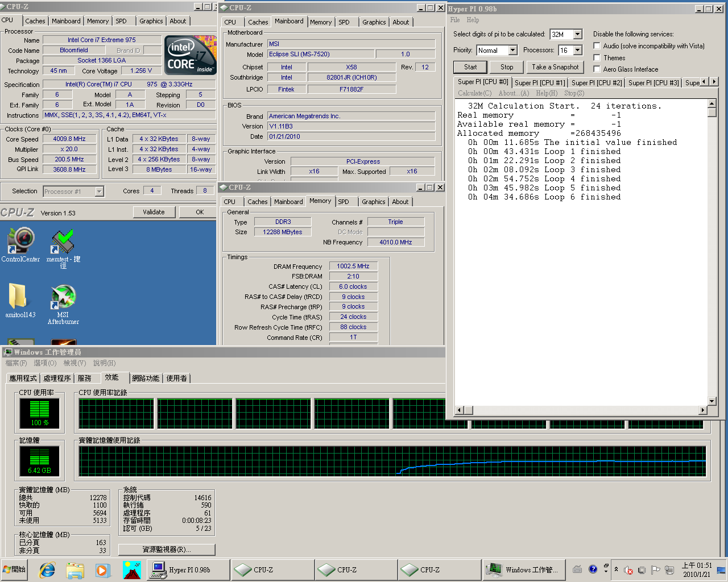Open the SPD tab in the CPU-Z window showing the Mainboard tab
The image size is (728, 582).
coord(344,22)
